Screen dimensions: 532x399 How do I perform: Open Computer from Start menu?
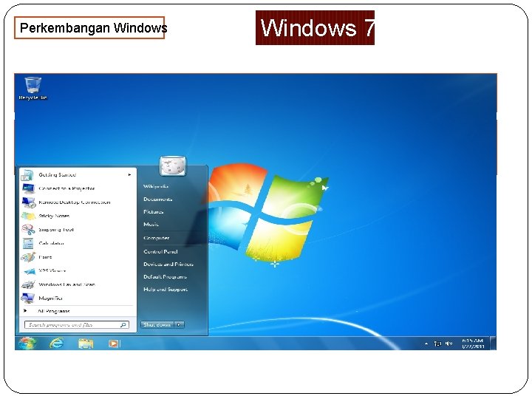[156, 238]
